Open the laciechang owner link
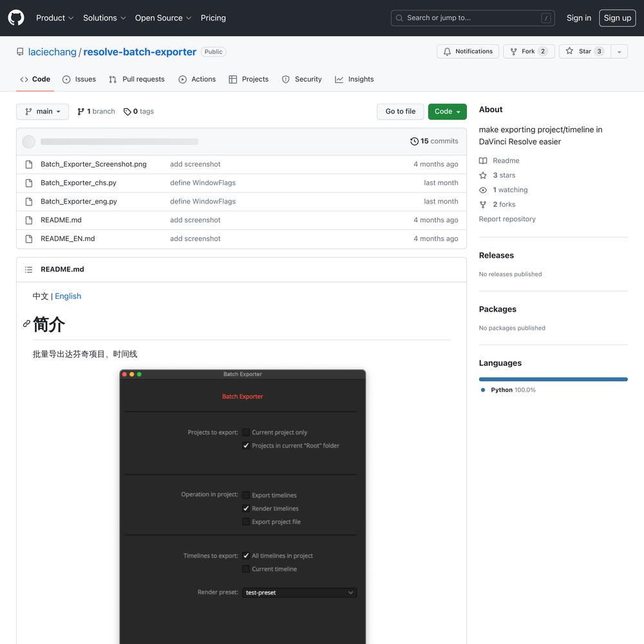Image resolution: width=644 pixels, height=644 pixels. [52, 52]
